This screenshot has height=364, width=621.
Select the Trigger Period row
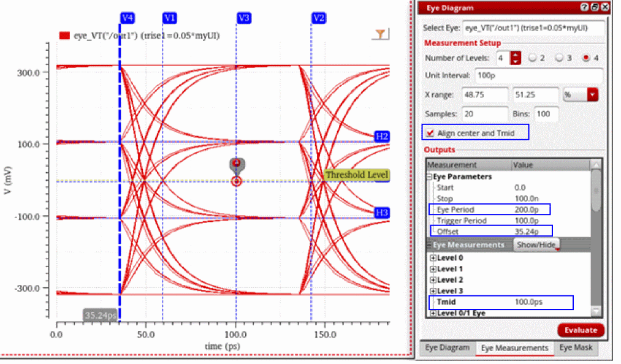(x=509, y=221)
